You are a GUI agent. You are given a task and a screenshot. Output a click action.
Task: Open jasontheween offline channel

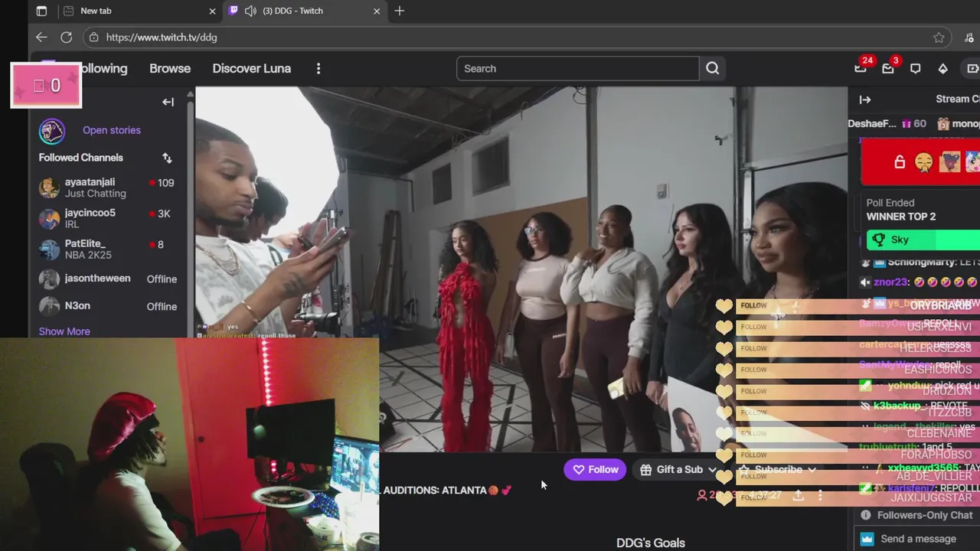(x=107, y=279)
